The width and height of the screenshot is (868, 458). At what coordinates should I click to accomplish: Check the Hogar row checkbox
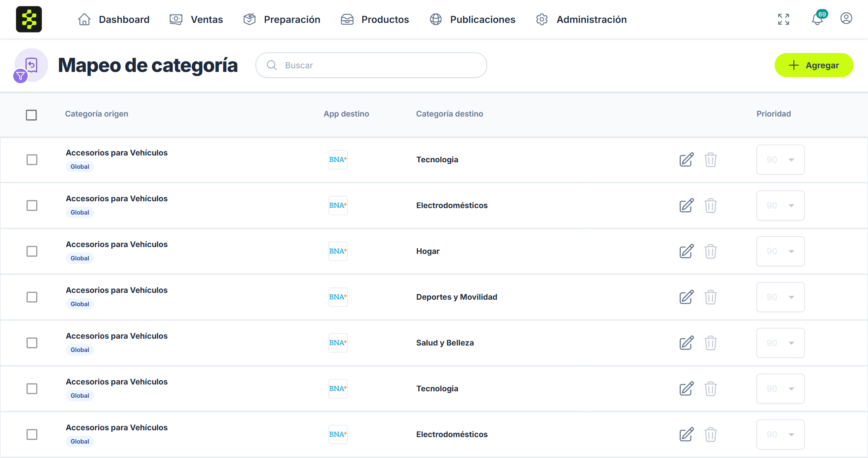(x=32, y=251)
